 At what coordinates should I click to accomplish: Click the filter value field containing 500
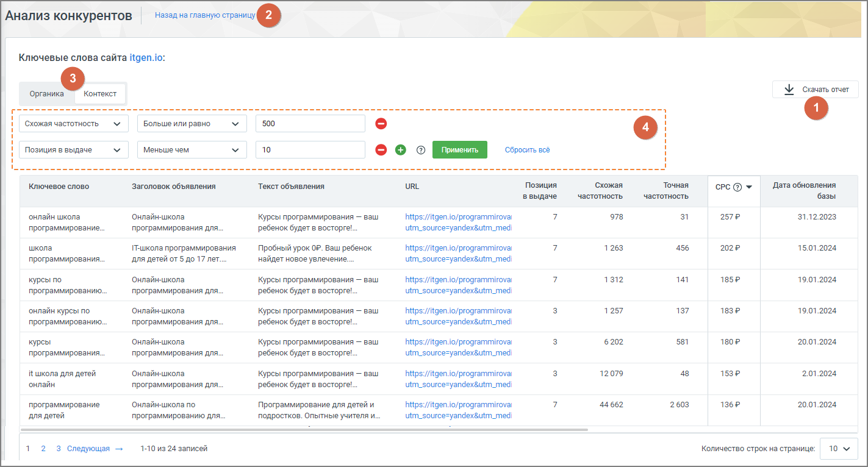point(310,124)
